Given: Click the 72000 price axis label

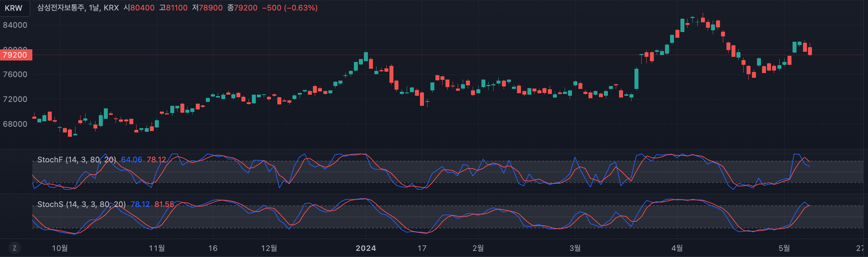Looking at the screenshot, I should click(x=15, y=99).
